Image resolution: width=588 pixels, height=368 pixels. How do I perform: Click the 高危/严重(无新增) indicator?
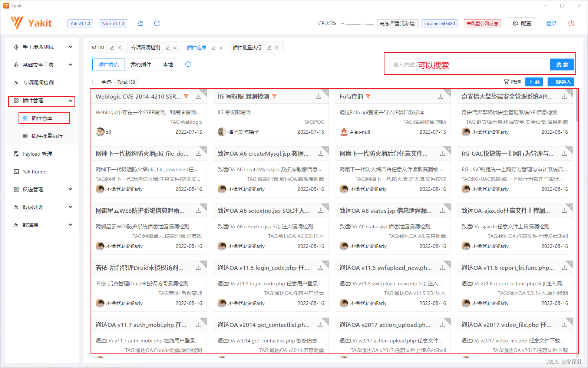[398, 23]
